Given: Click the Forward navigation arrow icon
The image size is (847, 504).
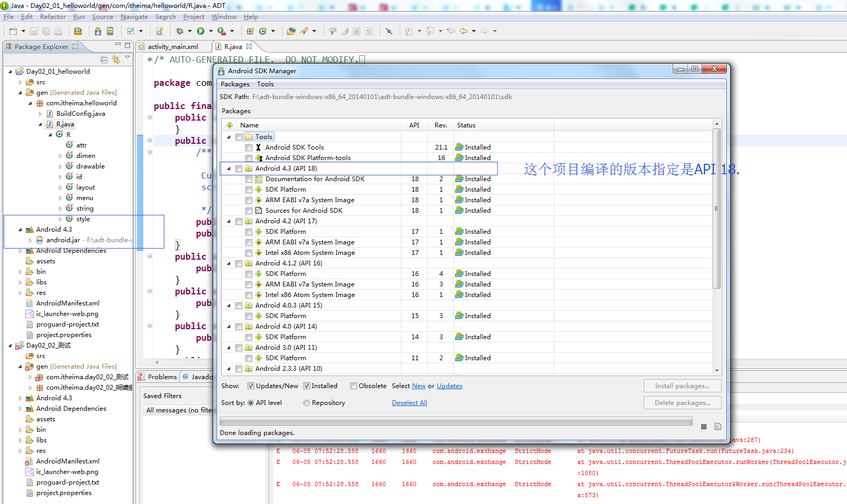Looking at the screenshot, I should click(485, 31).
